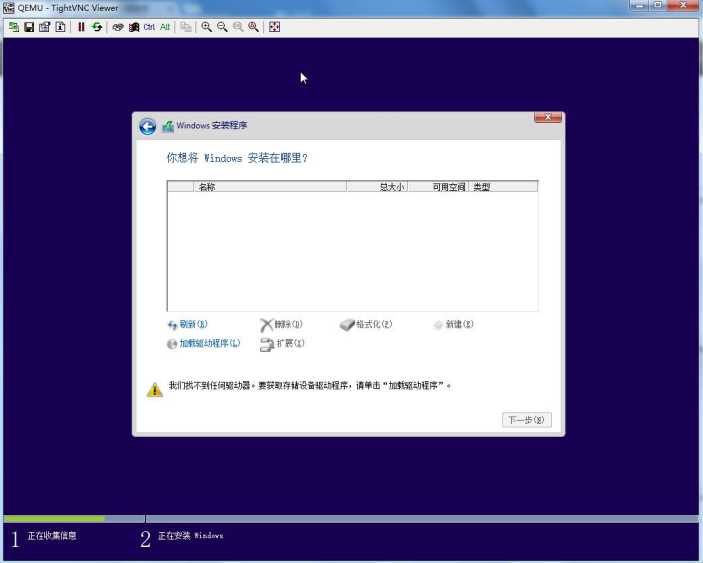Minimize the TightVNC Viewer window
Image resolution: width=703 pixels, height=563 pixels.
639,5
